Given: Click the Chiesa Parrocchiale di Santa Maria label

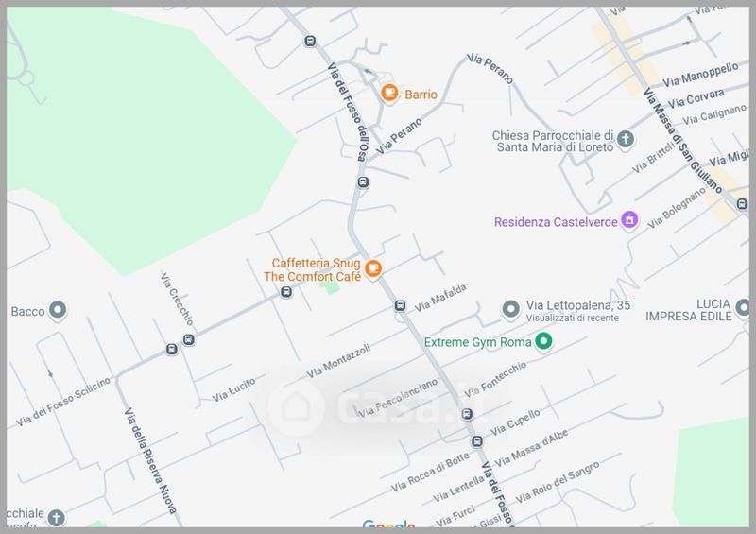Looking at the screenshot, I should pos(553,142).
